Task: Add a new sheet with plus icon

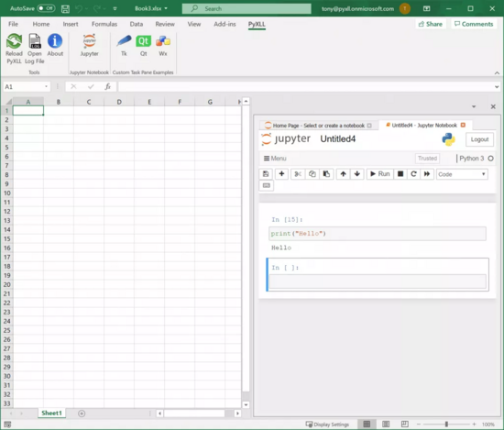Action: [x=82, y=413]
